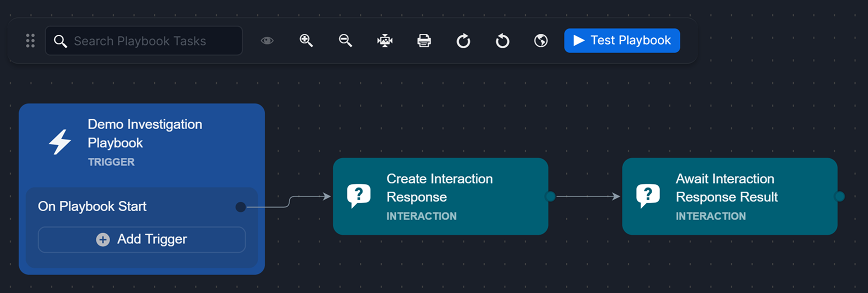Screen dimensions: 868x293
Task: Click the counterclockwise undo arrow icon
Action: [x=502, y=41]
